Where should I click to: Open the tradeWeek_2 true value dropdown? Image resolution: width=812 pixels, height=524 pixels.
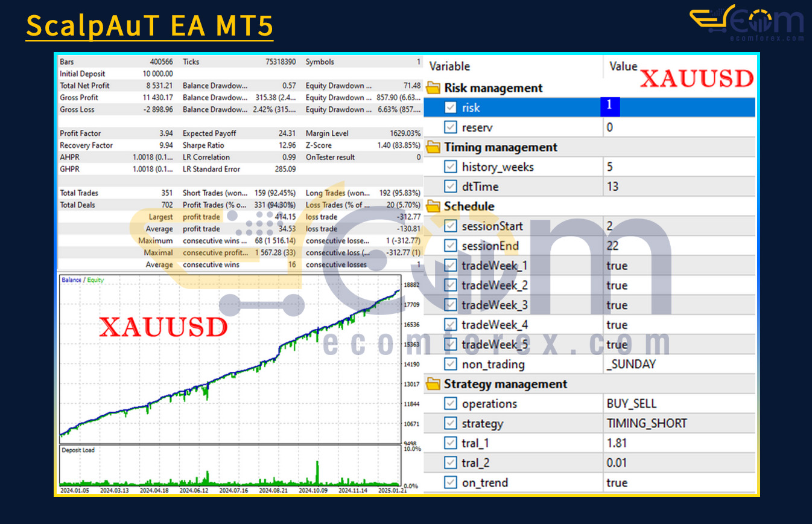point(617,286)
